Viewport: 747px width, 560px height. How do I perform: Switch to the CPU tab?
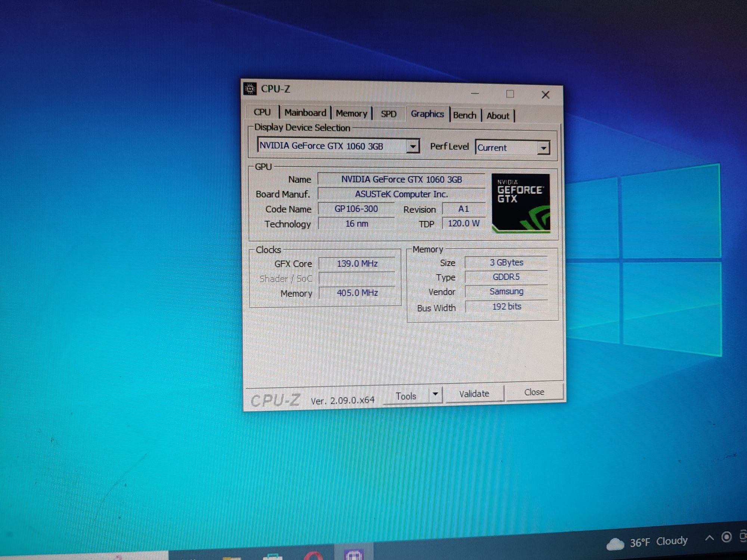(262, 112)
